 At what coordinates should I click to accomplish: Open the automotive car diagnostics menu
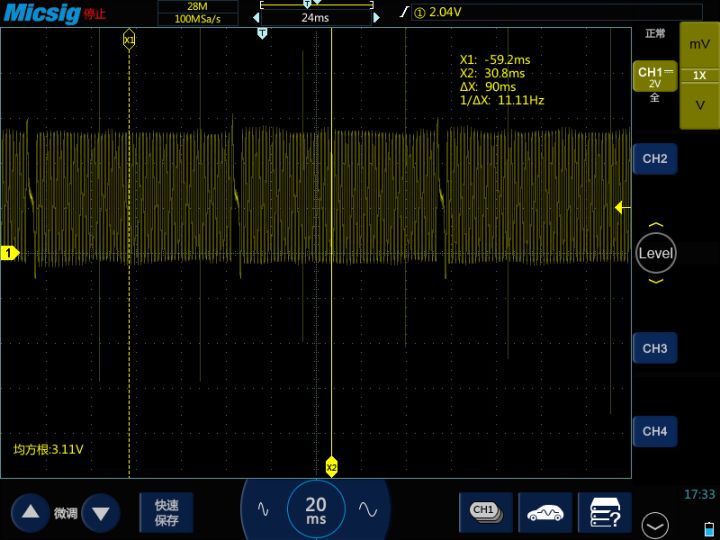coord(545,512)
